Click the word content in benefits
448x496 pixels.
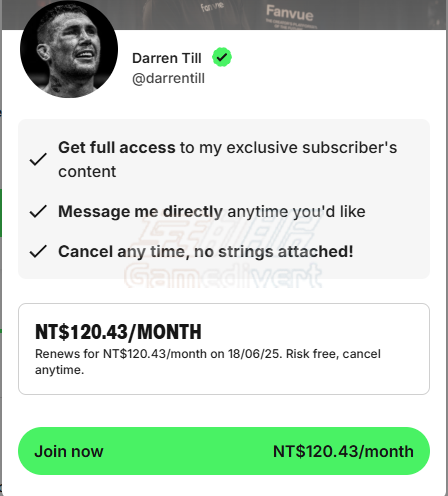[87, 172]
